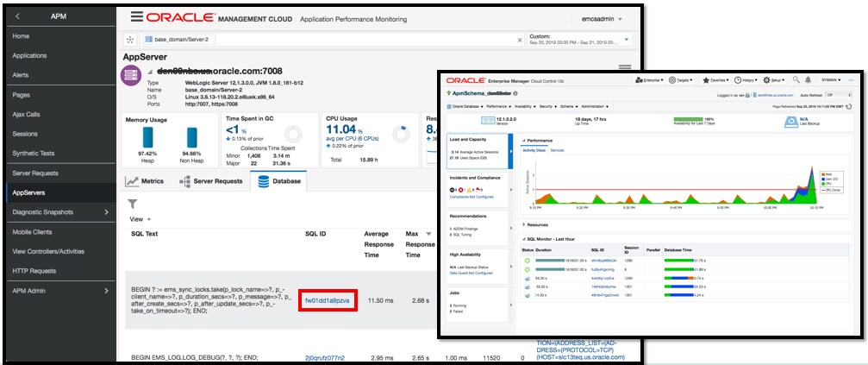Expand the Resources section
Viewport: 868px width, 365px height.
524,225
